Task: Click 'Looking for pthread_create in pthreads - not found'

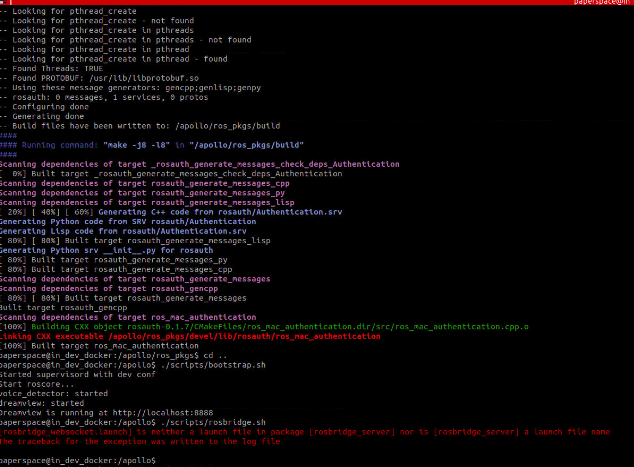Action: (x=126, y=40)
